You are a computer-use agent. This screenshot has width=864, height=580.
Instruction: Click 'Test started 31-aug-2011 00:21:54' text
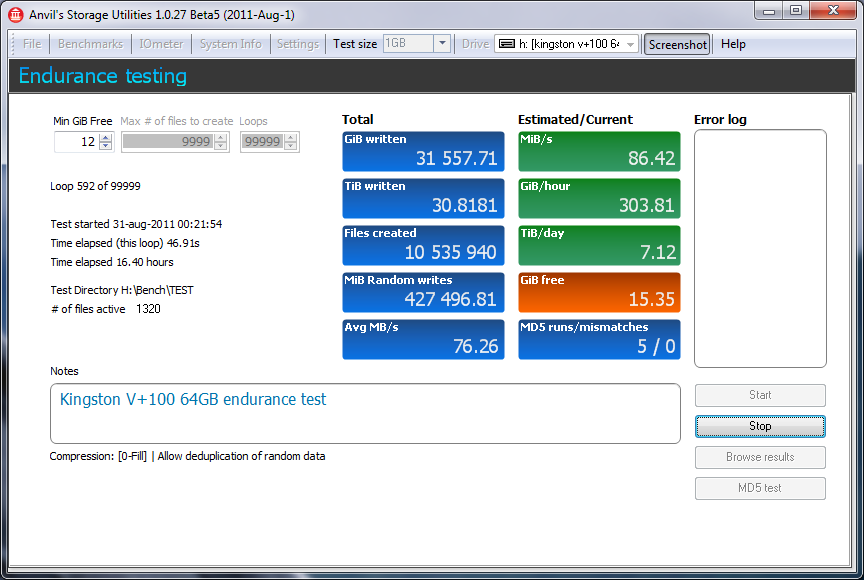[x=136, y=224]
